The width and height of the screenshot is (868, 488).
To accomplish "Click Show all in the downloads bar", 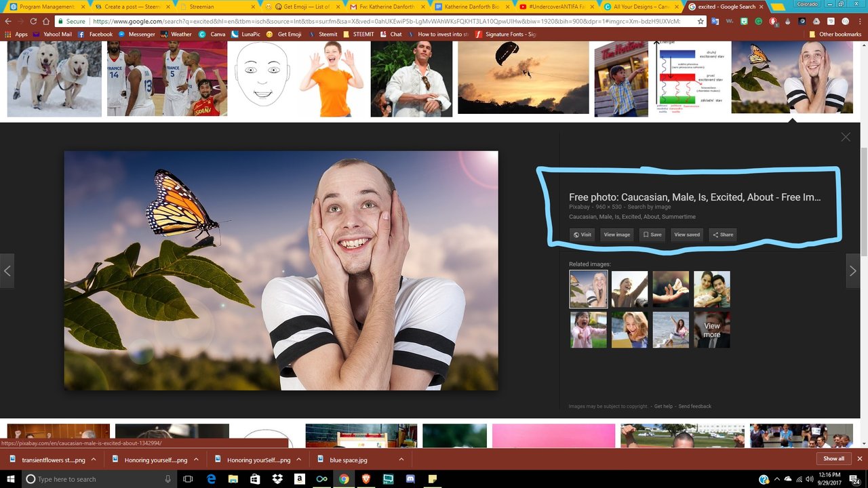I will coord(833,458).
